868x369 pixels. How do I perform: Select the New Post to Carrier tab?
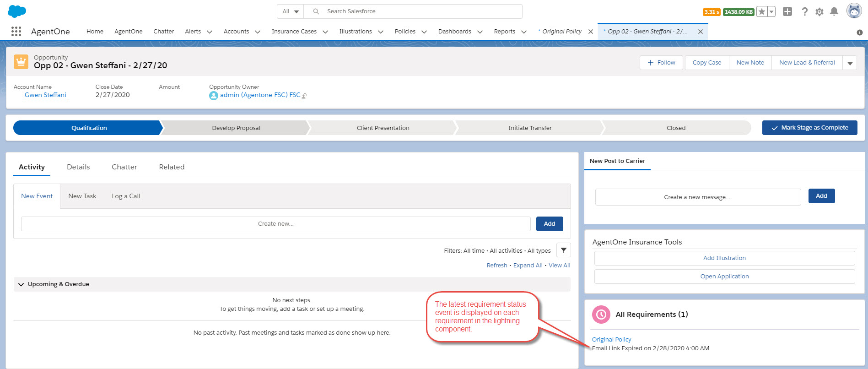pyautogui.click(x=617, y=161)
